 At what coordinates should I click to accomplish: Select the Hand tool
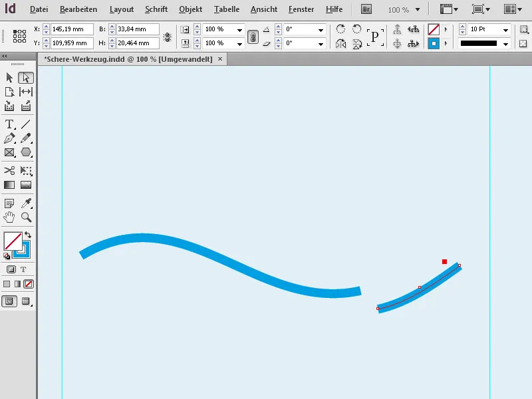pos(9,217)
